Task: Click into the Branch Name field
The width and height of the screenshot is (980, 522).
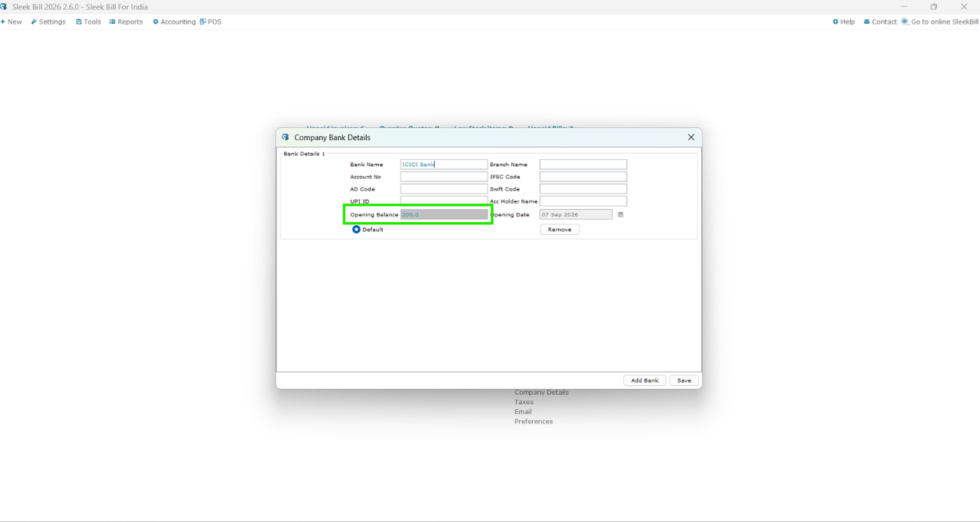Action: coord(583,165)
